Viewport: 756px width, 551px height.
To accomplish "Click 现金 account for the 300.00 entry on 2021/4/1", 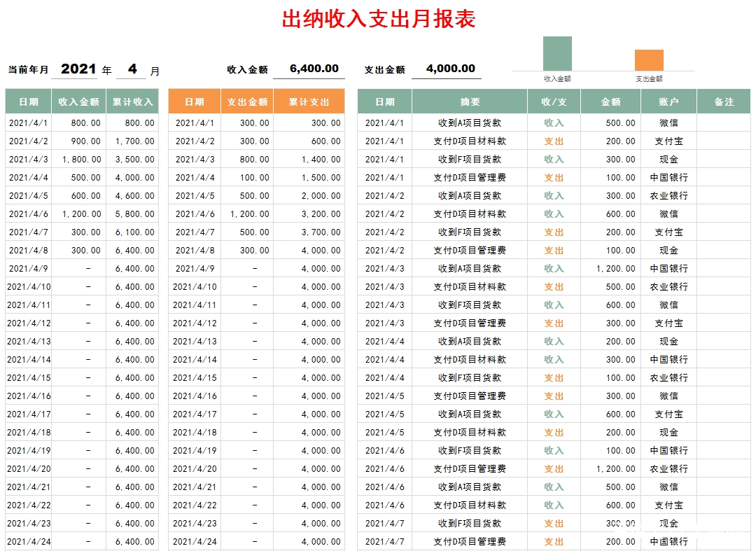I will (668, 159).
